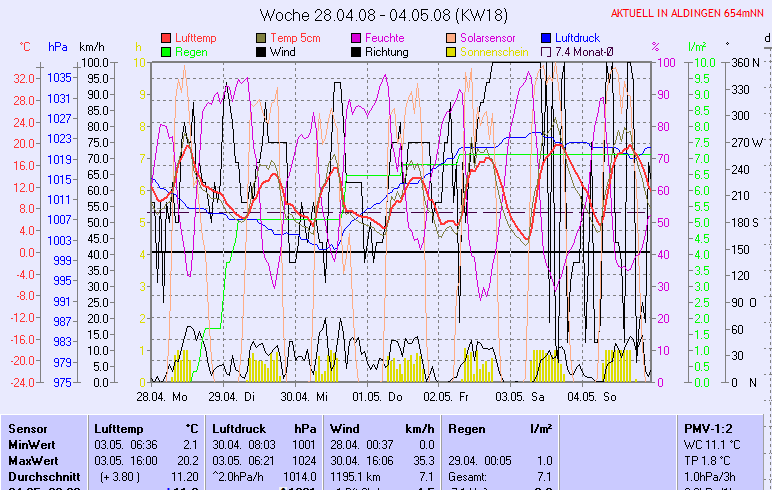Select the 28.04. Mo date marker
This screenshot has height=490, width=772.
[x=162, y=397]
